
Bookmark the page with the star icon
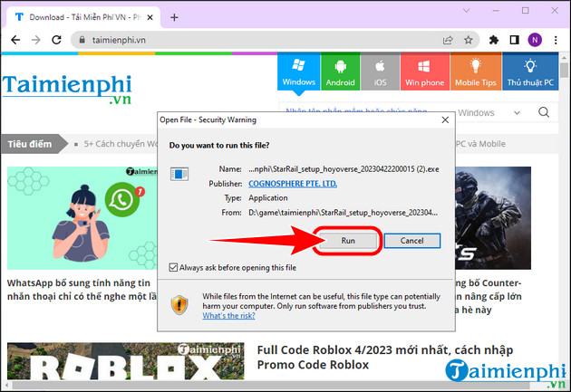click(x=469, y=40)
